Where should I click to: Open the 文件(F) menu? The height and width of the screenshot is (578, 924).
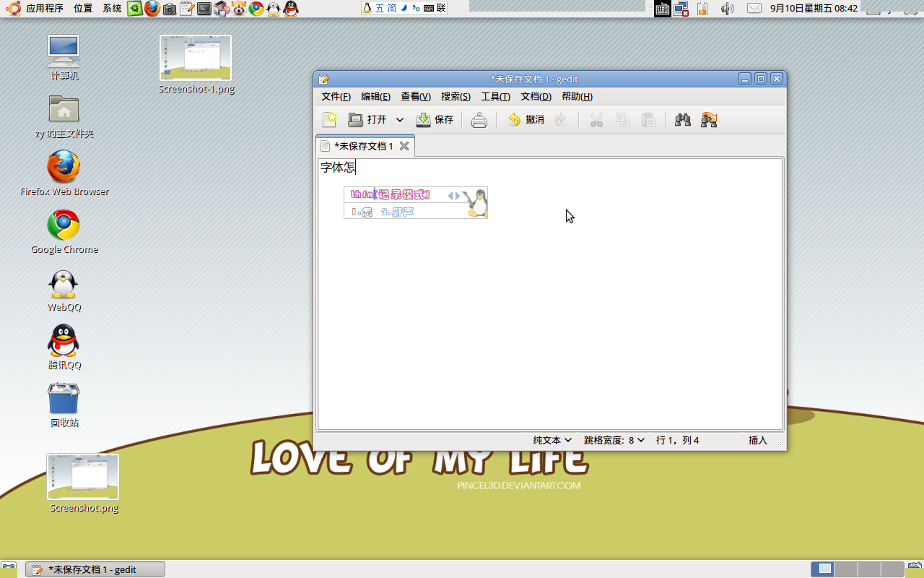(x=336, y=97)
